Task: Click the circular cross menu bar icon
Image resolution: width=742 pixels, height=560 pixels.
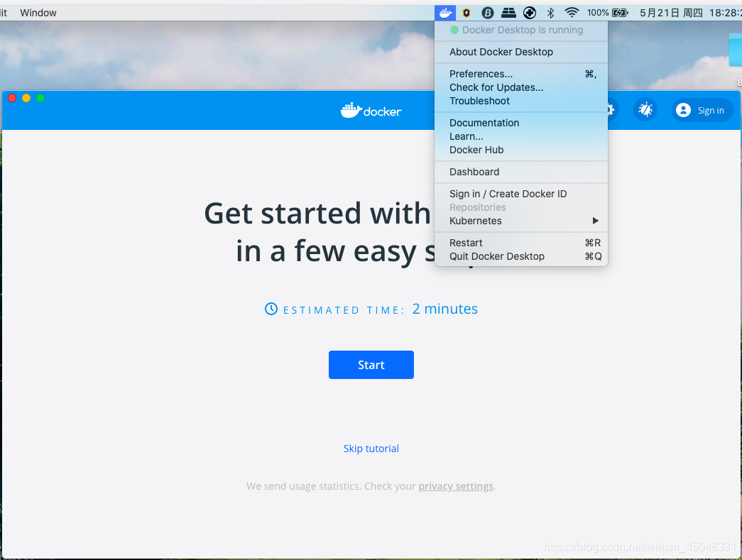Action: (x=530, y=13)
